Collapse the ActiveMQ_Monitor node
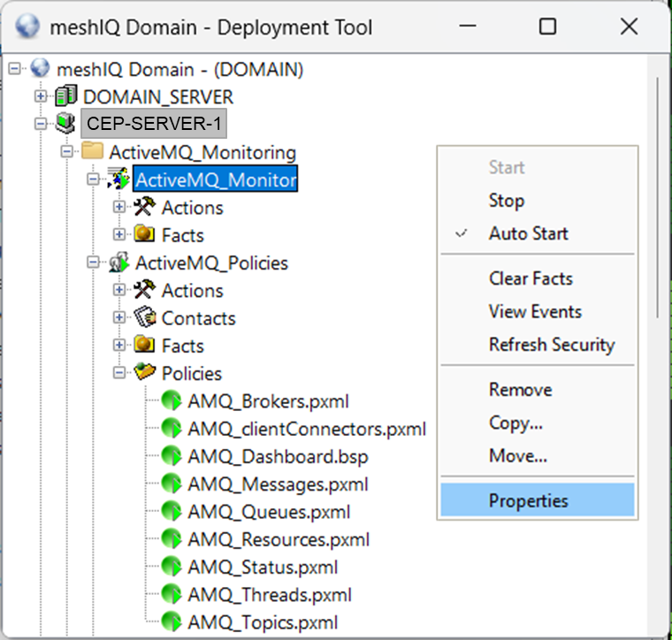Viewport: 672px width, 640px height. [x=93, y=179]
